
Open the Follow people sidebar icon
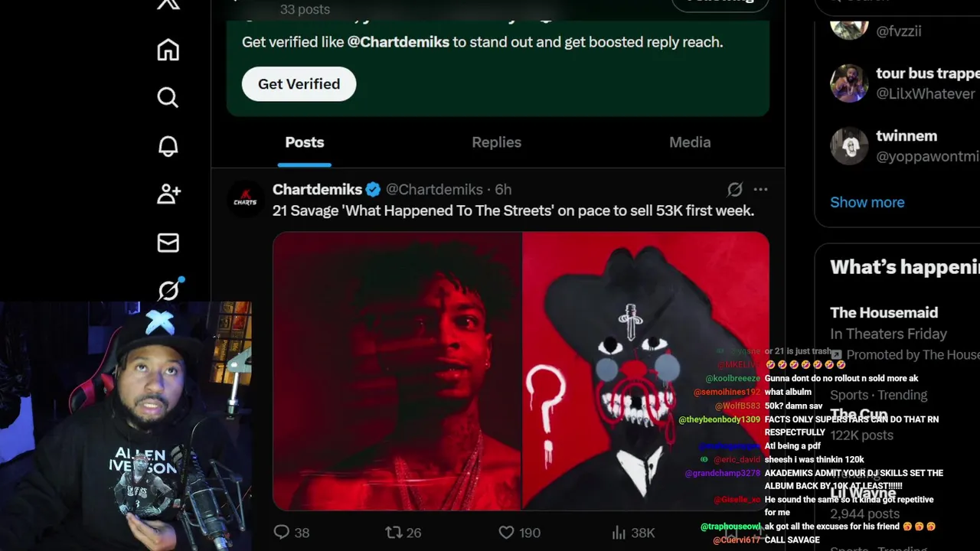(168, 194)
